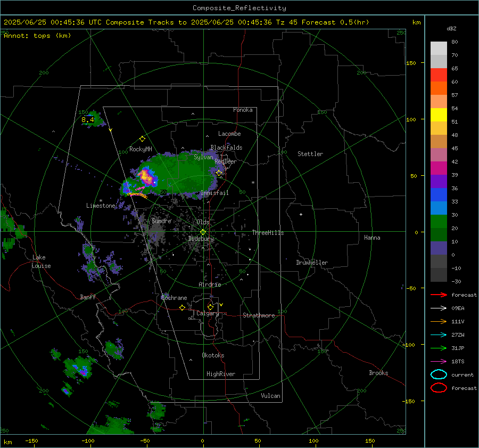Image resolution: width=479 pixels, height=448 pixels.
Task: Click the Drumheller label
Action: pos(312,263)
